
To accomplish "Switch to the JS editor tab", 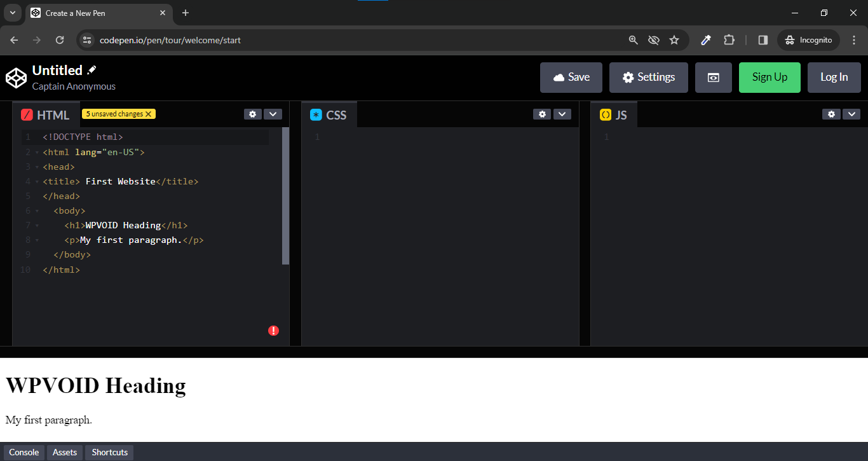I will [614, 114].
